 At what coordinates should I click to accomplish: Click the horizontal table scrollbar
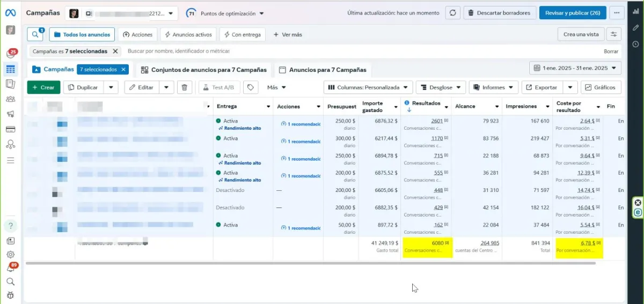tap(310, 263)
